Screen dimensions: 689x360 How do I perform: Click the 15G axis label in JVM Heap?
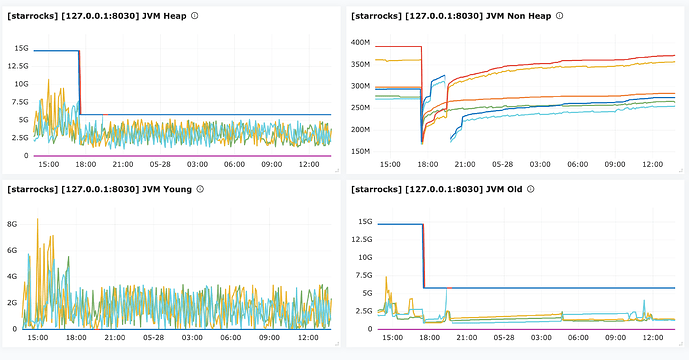(x=21, y=48)
